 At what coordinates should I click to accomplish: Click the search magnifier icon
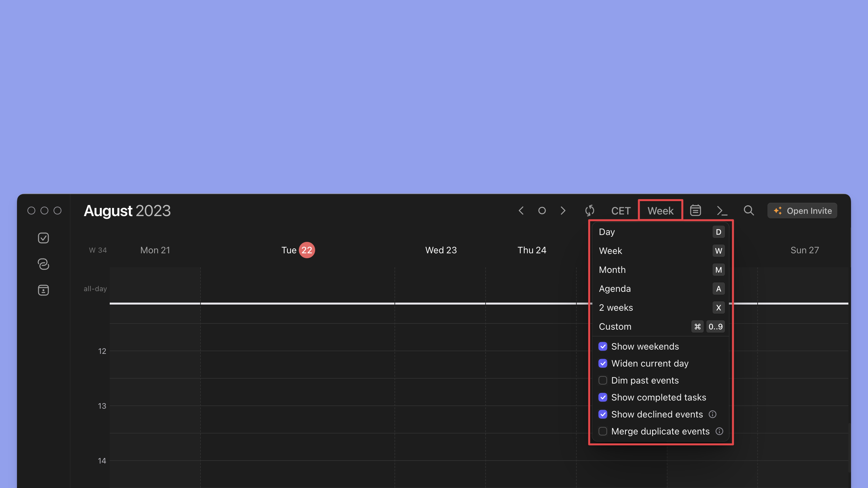(x=749, y=211)
